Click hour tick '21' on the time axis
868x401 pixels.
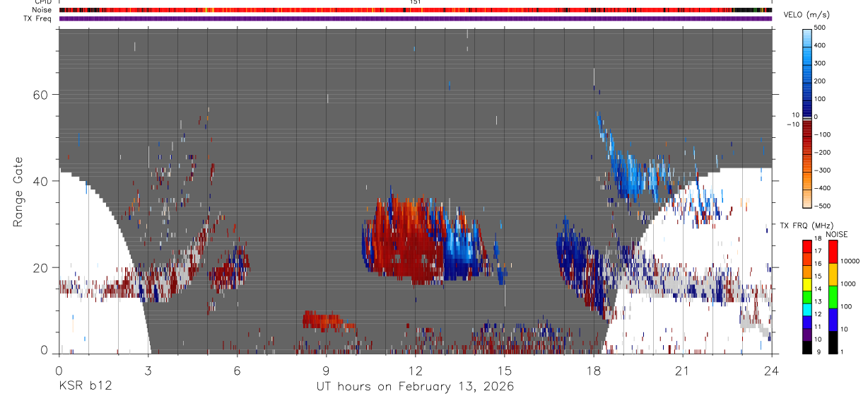point(683,370)
